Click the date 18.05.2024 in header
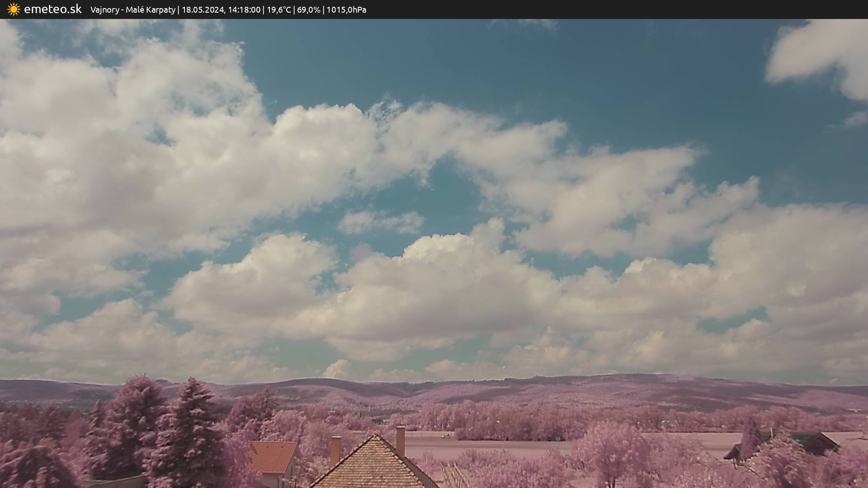 pyautogui.click(x=203, y=10)
